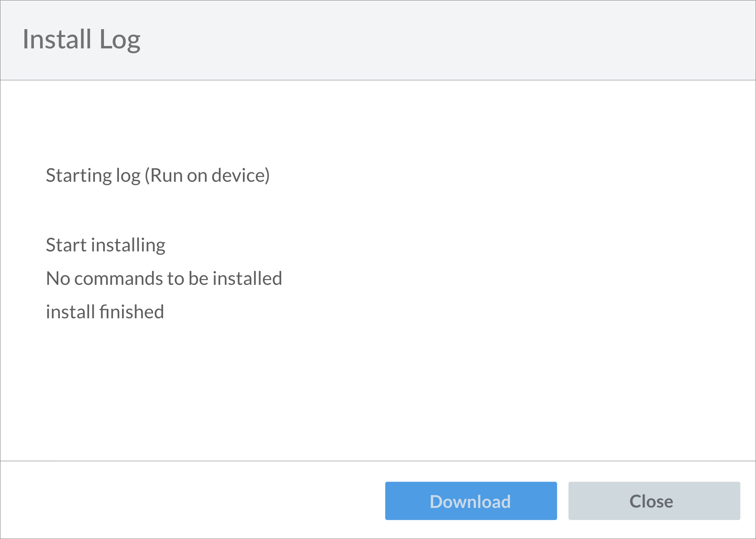Click the word 'installing' in the second log line
756x539 pixels.
[x=128, y=245]
